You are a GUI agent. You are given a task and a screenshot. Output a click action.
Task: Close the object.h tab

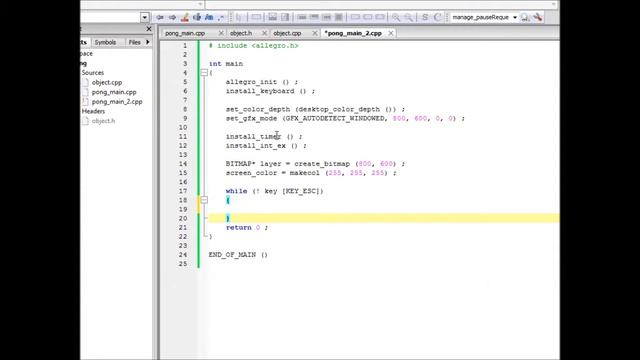point(264,33)
